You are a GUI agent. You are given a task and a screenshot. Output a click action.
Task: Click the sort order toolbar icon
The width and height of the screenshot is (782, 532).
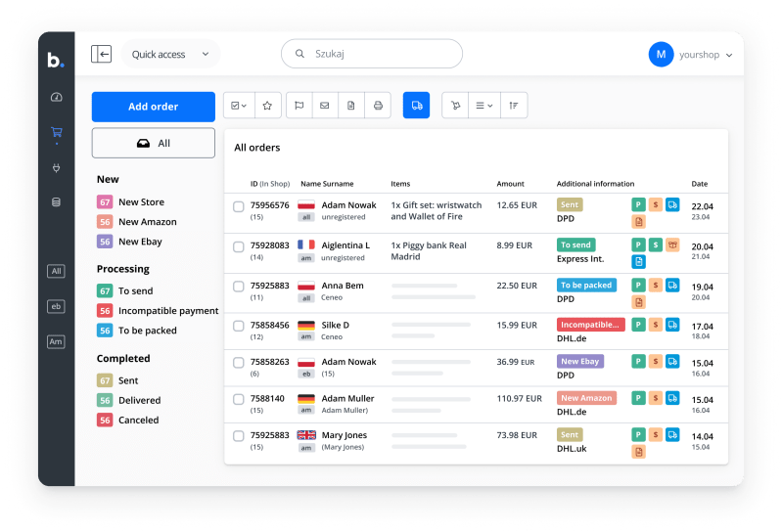514,105
